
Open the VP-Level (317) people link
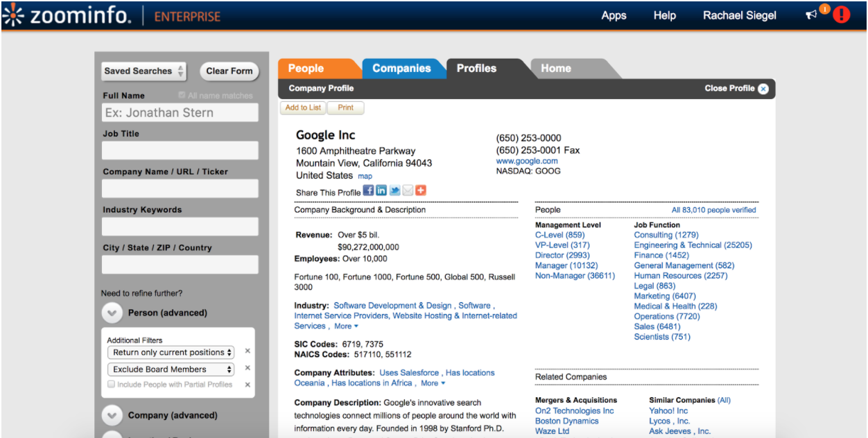[x=563, y=245]
